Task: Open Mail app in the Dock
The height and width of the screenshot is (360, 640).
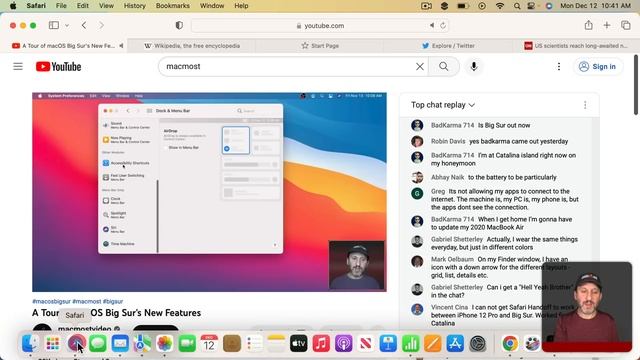Action: tap(120, 343)
